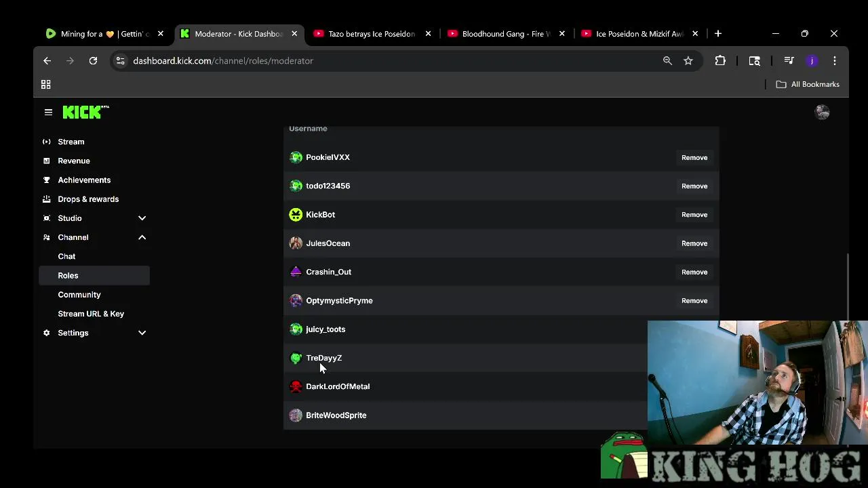Open the browser zoom magnifier icon
Viewport: 868px width, 488px height.
(667, 61)
